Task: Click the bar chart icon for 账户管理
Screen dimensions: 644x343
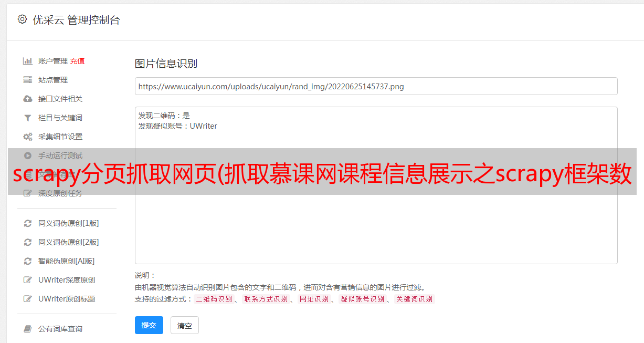Action: click(x=28, y=61)
